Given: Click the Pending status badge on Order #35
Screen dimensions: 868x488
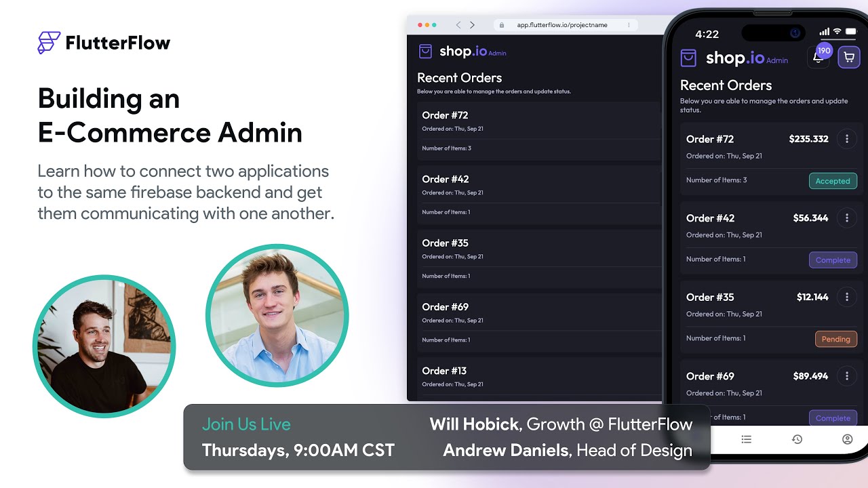Looking at the screenshot, I should (x=835, y=339).
